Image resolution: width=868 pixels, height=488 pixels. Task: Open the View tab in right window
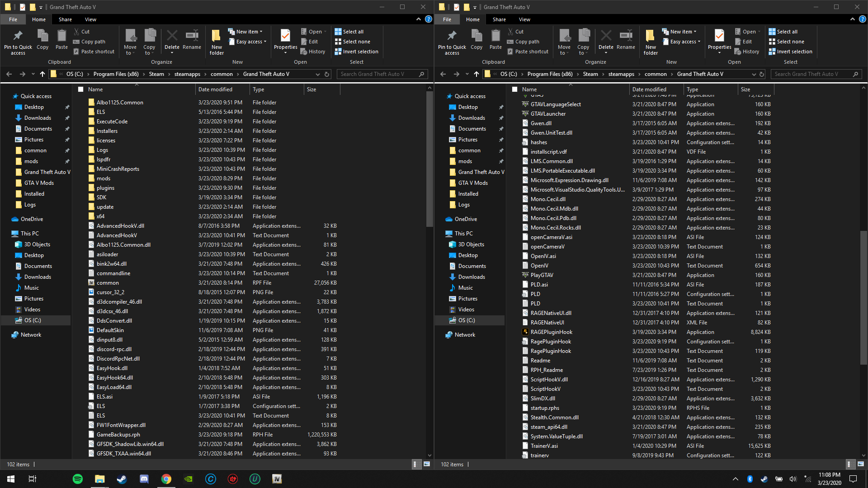coord(524,19)
